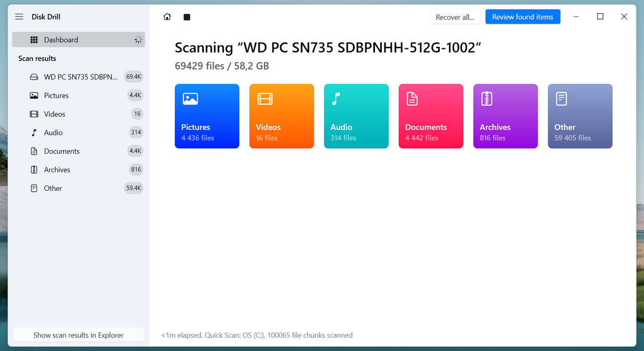The height and width of the screenshot is (351, 644).
Task: Click the Scan results section label
Action: pos(37,59)
